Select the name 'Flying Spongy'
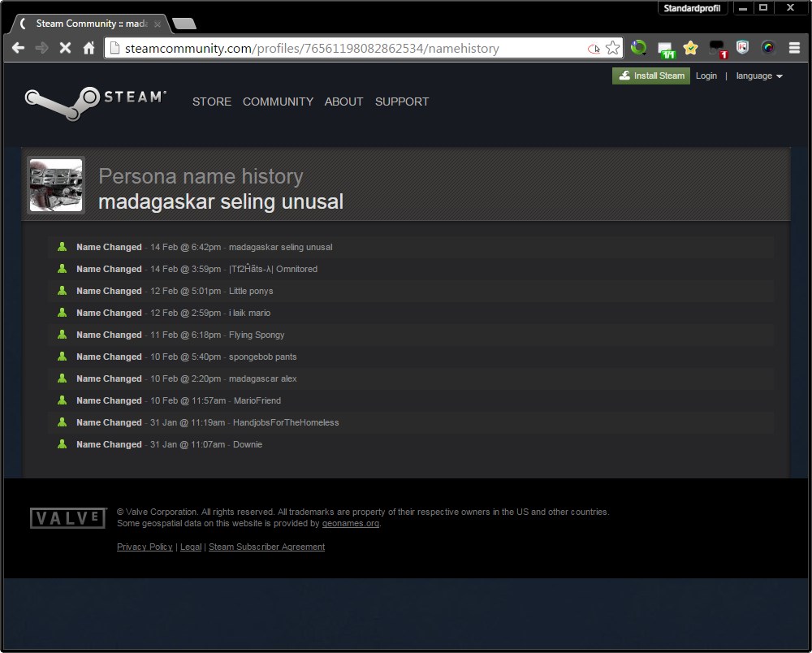Screen dimensions: 812x653 257,335
